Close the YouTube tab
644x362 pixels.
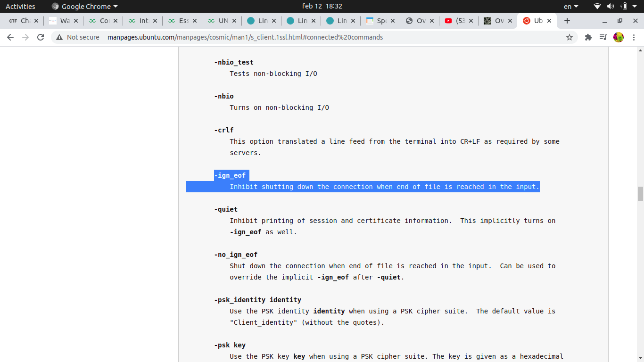(x=471, y=21)
